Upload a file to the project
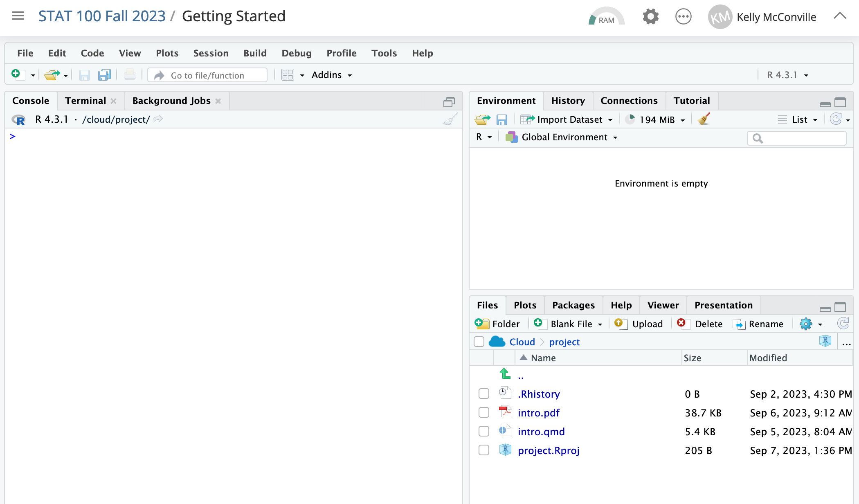This screenshot has width=859, height=504. [639, 324]
